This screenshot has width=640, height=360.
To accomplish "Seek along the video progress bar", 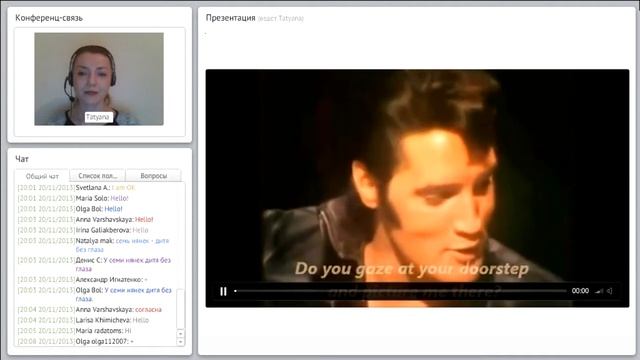I will pyautogui.click(x=400, y=291).
